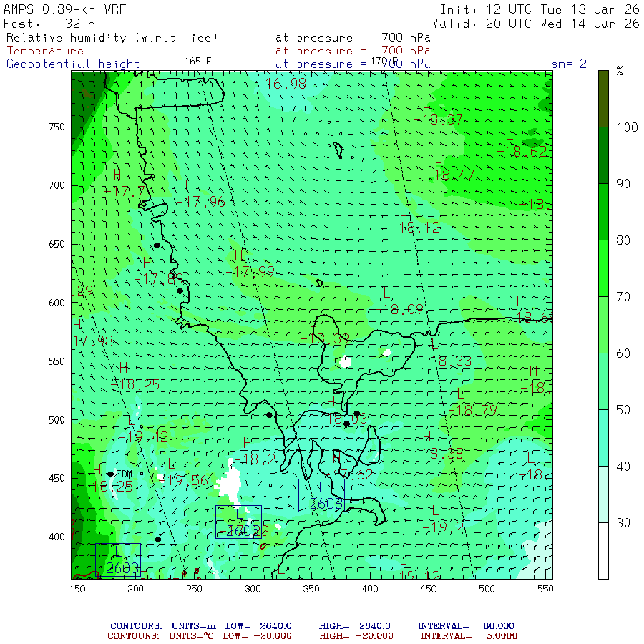
Task: Click the temperature low -17.96
Action: click(201, 202)
